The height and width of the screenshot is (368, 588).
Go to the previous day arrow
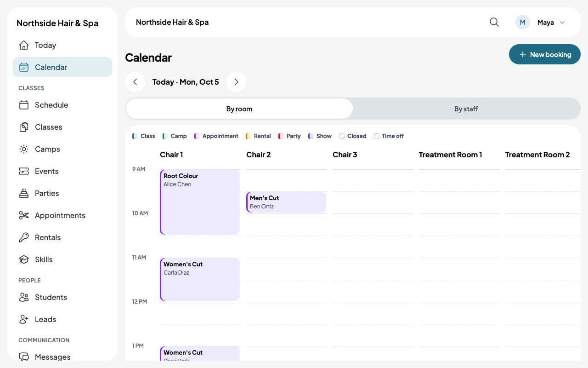(135, 82)
